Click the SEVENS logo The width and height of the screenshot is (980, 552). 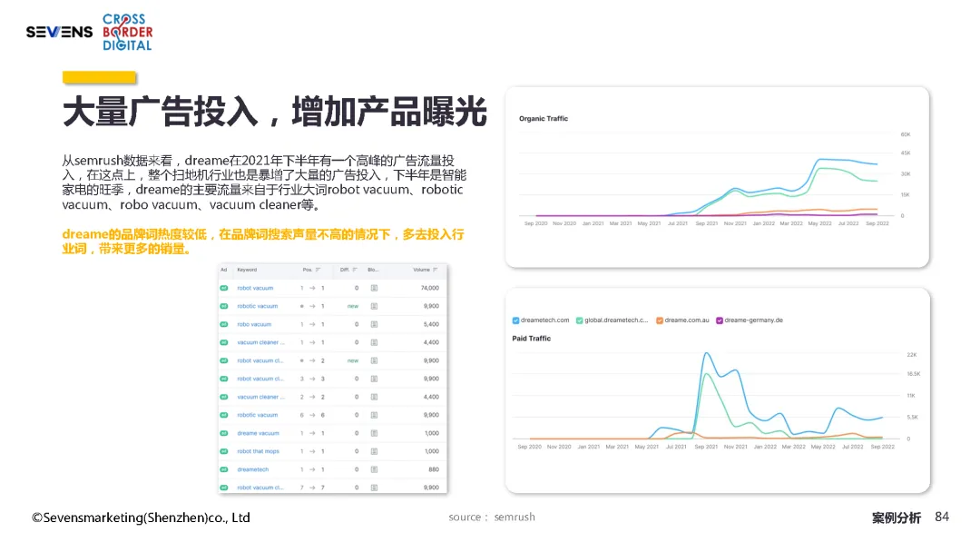point(59,32)
